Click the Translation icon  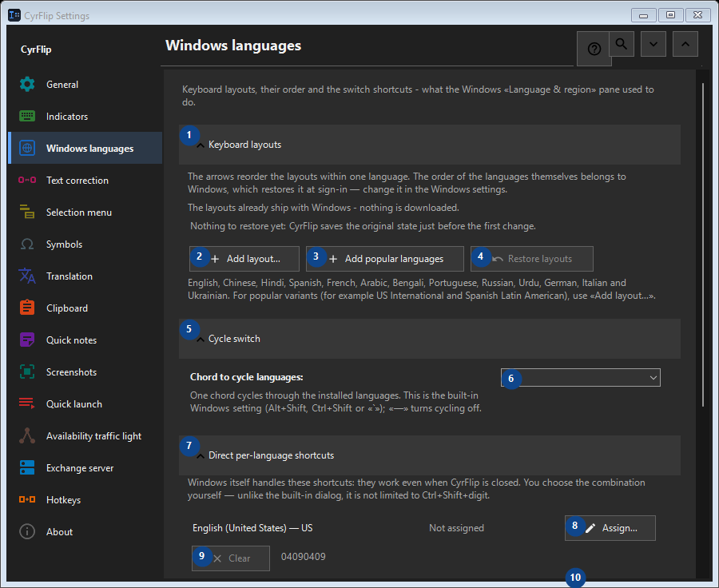pyautogui.click(x=27, y=276)
